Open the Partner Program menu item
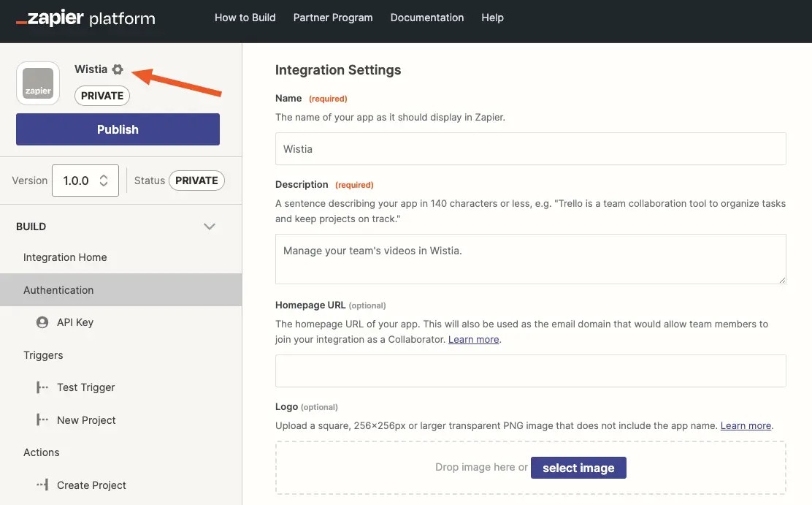The height and width of the screenshot is (505, 812). pyautogui.click(x=333, y=18)
